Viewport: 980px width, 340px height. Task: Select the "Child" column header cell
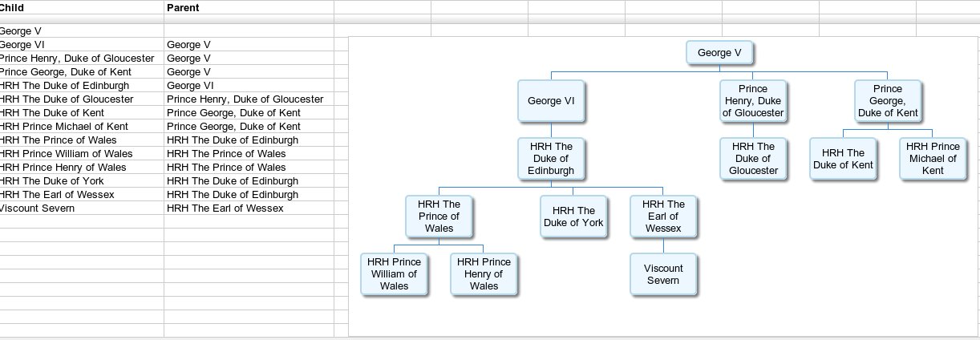[82, 7]
